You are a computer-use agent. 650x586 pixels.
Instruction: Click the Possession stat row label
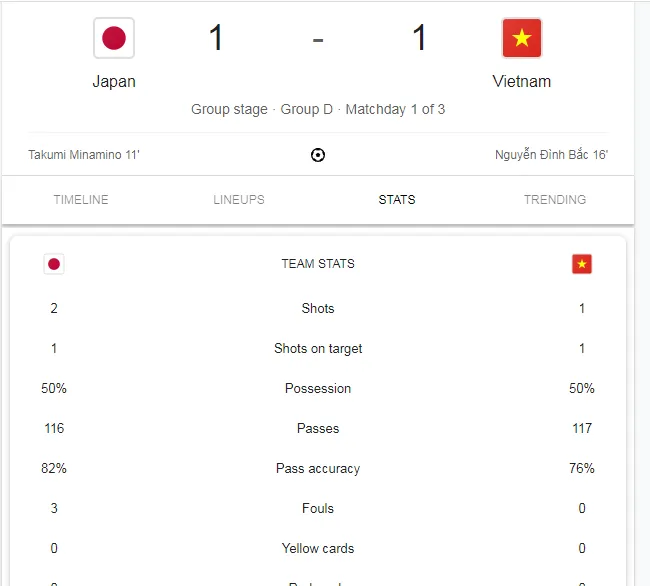point(318,388)
